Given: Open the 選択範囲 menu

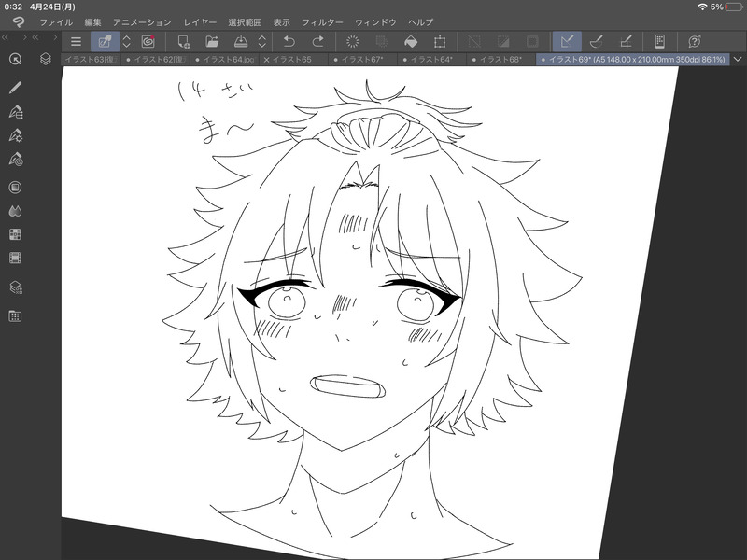Looking at the screenshot, I should coord(245,22).
